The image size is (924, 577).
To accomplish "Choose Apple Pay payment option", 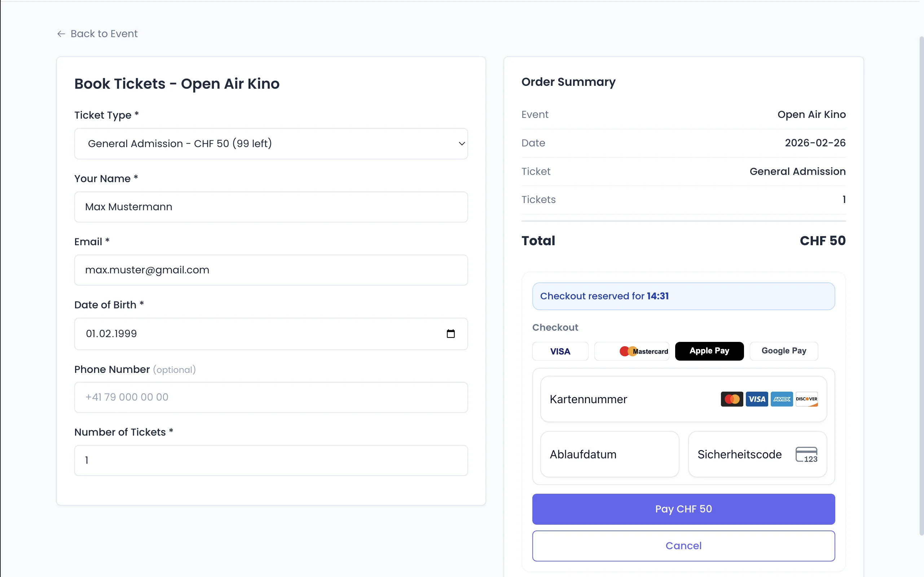I will coord(709,351).
